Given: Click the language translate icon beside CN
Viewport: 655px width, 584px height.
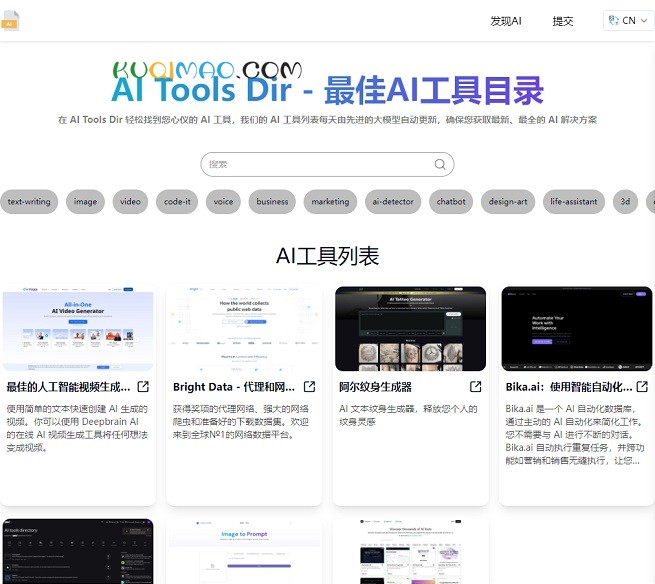Looking at the screenshot, I should [x=614, y=20].
